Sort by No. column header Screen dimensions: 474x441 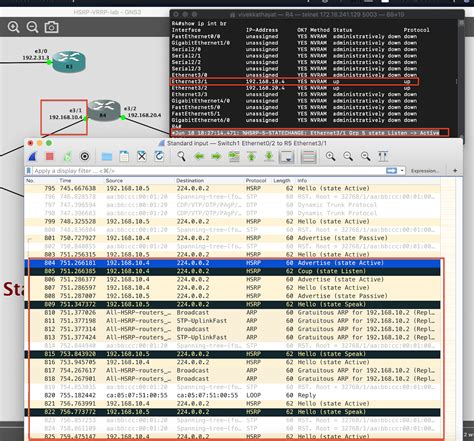coord(31,180)
